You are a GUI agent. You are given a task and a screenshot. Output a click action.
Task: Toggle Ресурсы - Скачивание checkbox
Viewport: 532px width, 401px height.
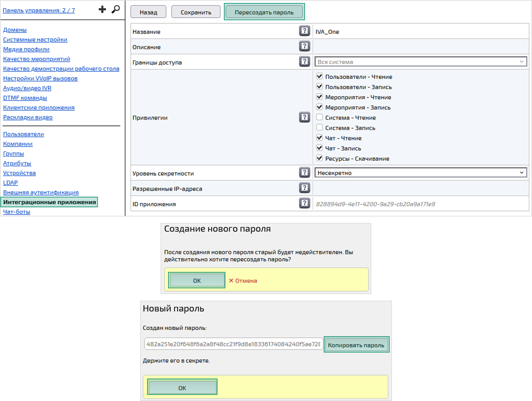pyautogui.click(x=319, y=158)
